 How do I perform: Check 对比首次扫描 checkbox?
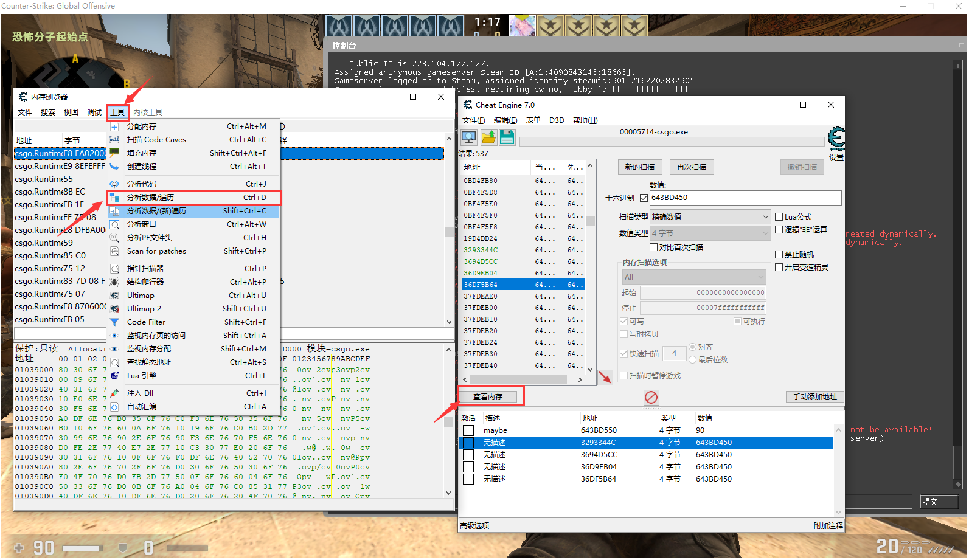pos(654,247)
